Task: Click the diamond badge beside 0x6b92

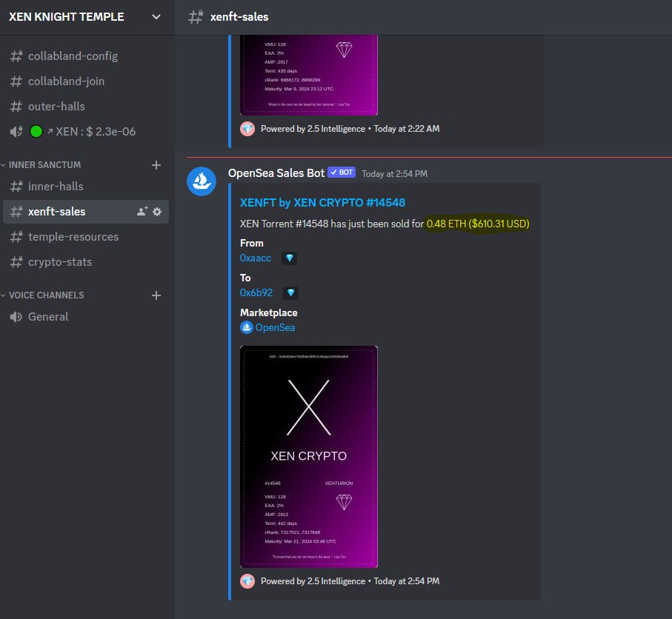Action: click(x=290, y=292)
